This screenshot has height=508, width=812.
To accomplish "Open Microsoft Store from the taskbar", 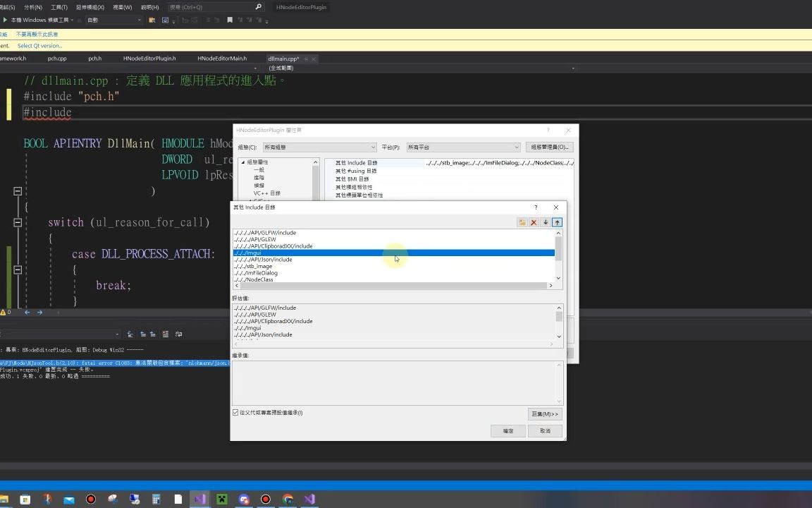I will [x=25, y=500].
